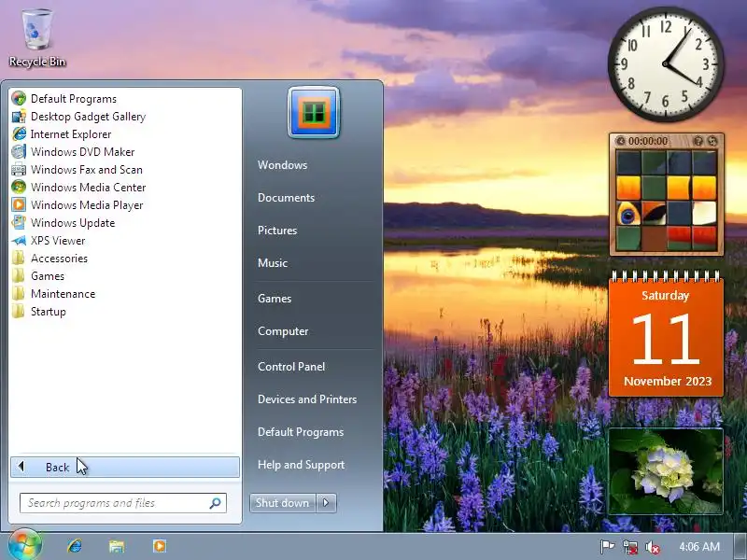Image resolution: width=747 pixels, height=560 pixels.
Task: Open Windows Explorer from the taskbar
Action: (117, 546)
